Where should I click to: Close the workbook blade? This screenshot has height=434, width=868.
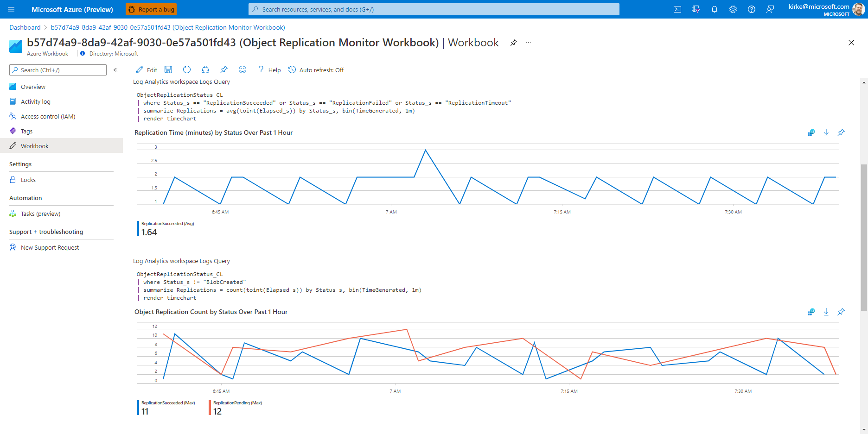tap(851, 43)
